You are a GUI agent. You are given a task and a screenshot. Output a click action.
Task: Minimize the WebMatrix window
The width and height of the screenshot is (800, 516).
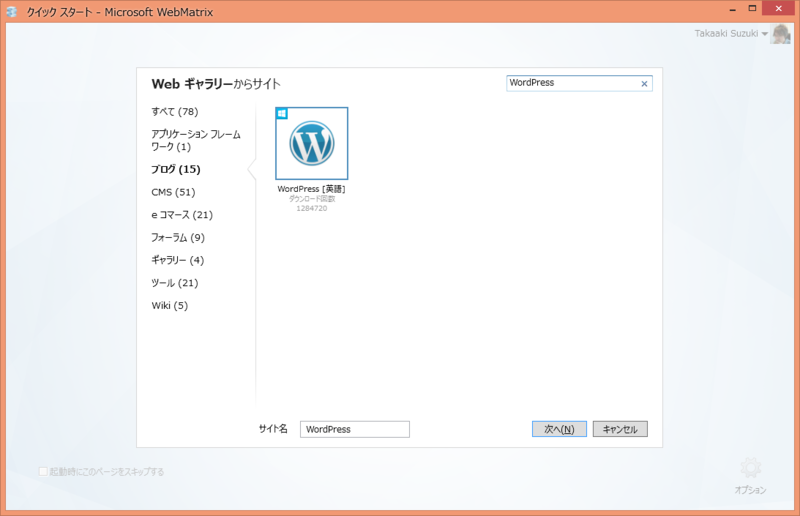(733, 9)
